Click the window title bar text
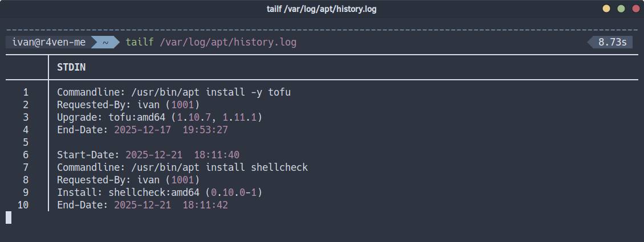644x242 pixels. 321,9
